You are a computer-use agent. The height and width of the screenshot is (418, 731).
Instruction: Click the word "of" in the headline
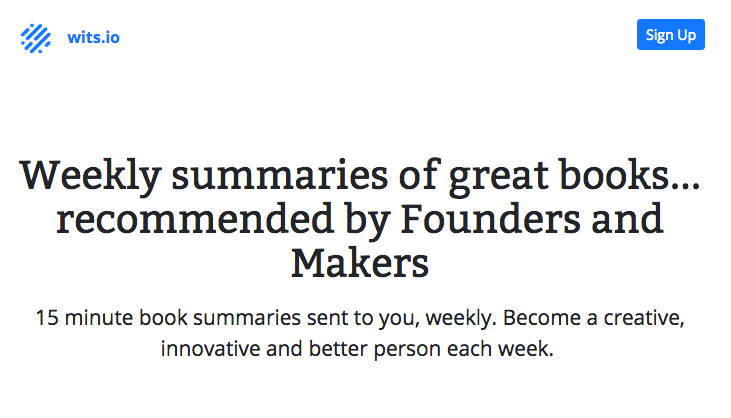419,175
